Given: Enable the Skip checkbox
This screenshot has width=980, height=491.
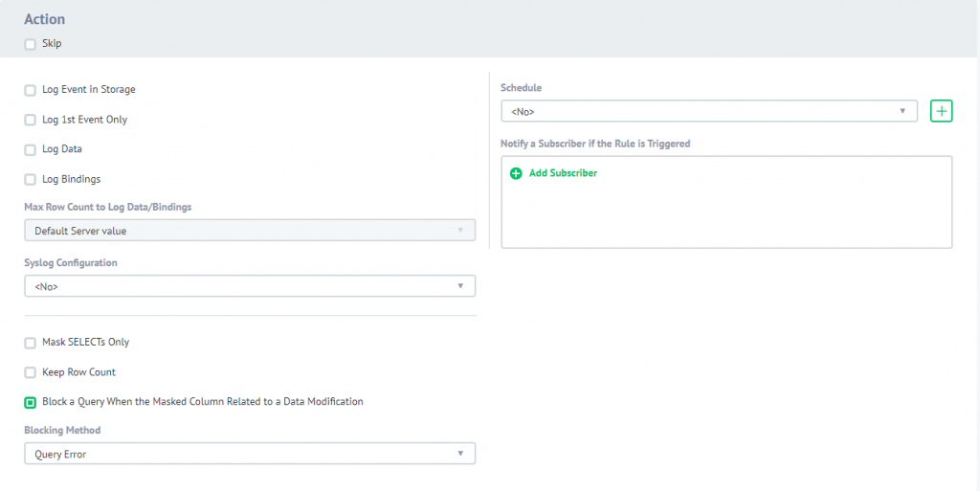Looking at the screenshot, I should pyautogui.click(x=31, y=44).
